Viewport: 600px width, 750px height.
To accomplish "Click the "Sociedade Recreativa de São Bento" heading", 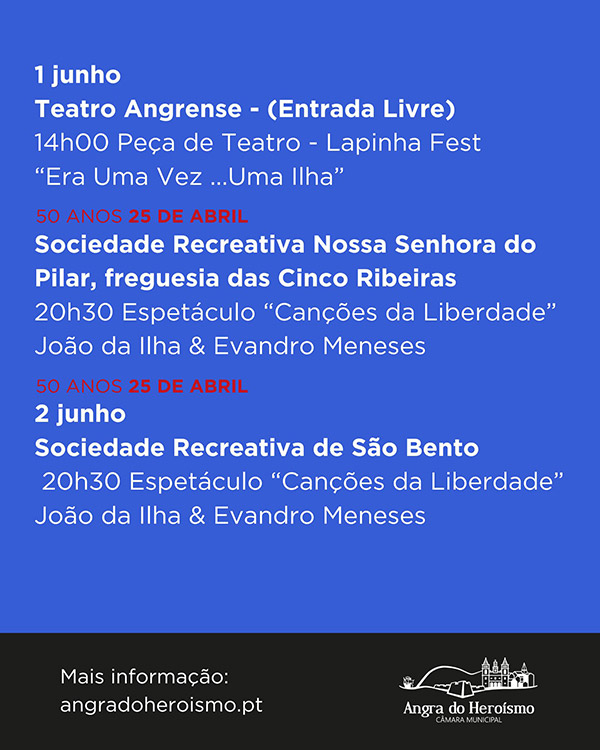I will tap(256, 448).
